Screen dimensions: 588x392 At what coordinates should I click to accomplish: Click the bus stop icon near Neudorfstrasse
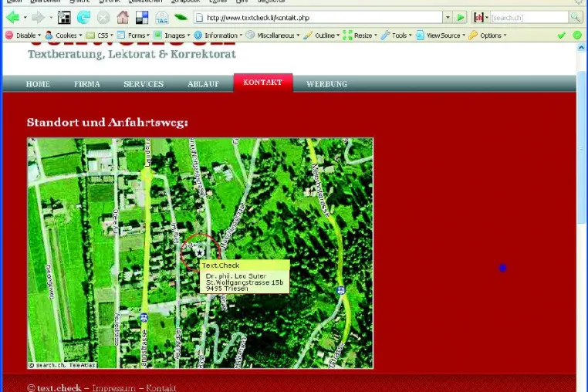pyautogui.click(x=341, y=290)
